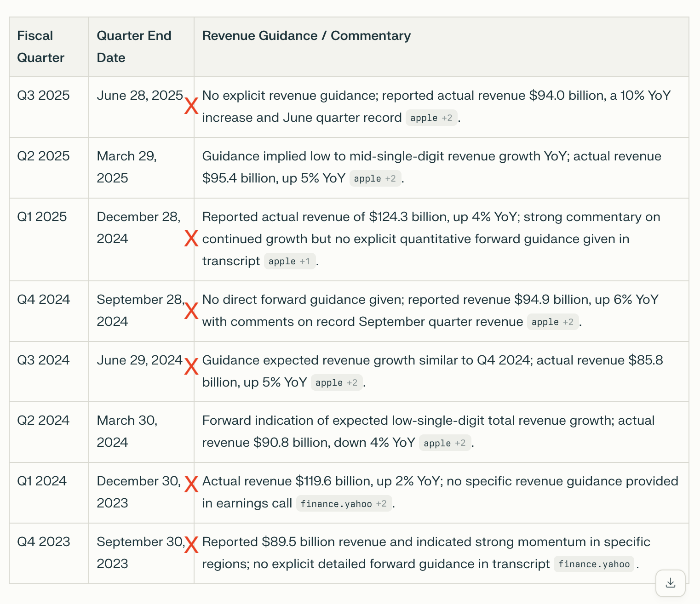Select the Q2 2025 fiscal quarter cell

[x=43, y=156]
